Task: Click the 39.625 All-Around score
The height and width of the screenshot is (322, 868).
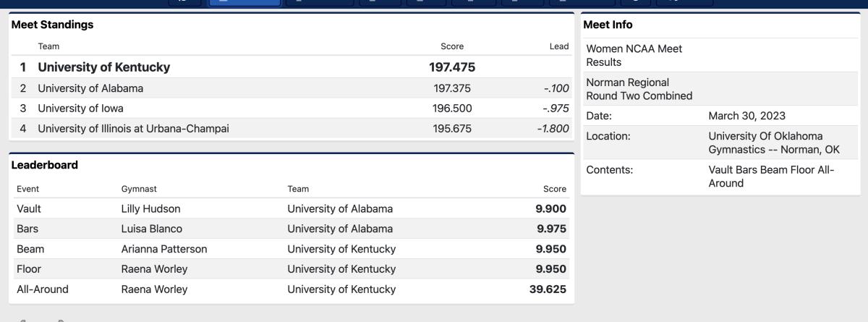Action: point(548,289)
